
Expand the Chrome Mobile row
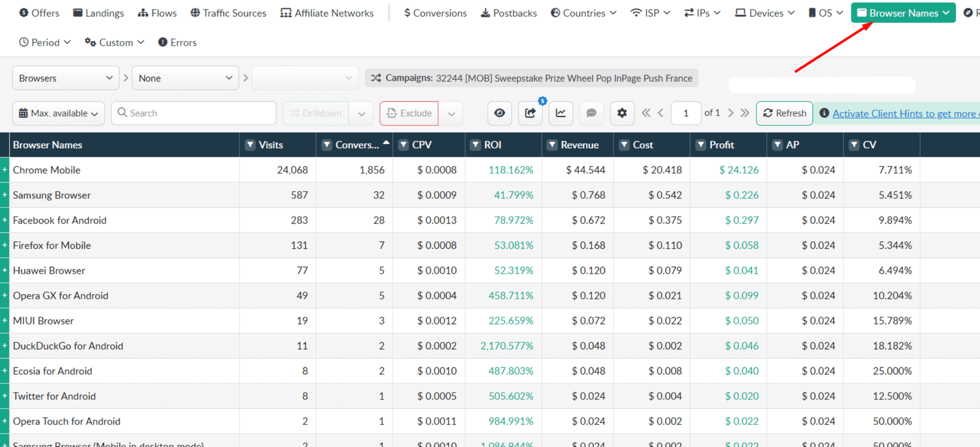[x=5, y=170]
